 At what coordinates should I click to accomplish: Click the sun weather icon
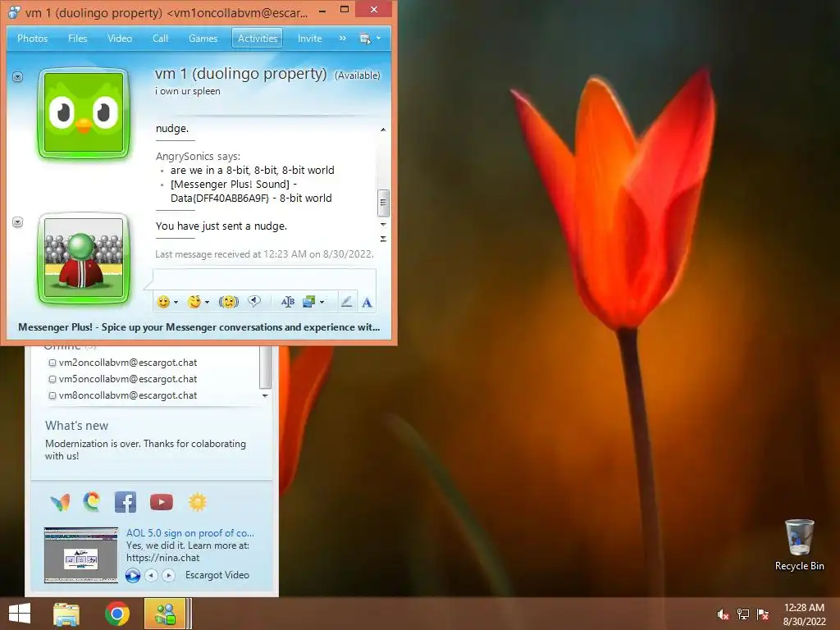point(197,502)
